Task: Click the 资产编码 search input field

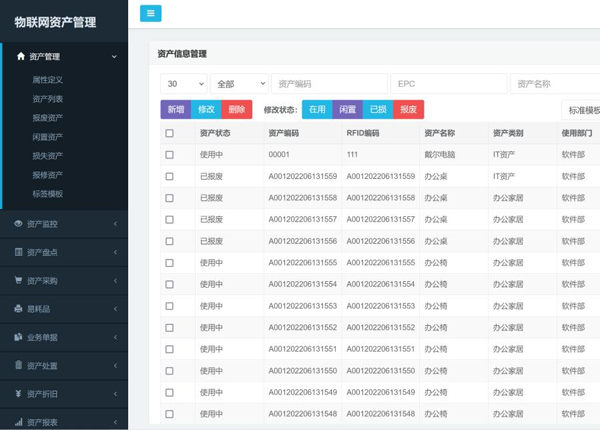Action: click(x=328, y=84)
